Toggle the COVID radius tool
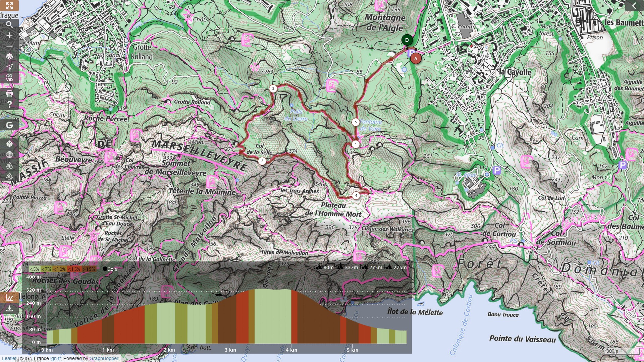The image size is (644, 362). pyautogui.click(x=9, y=78)
